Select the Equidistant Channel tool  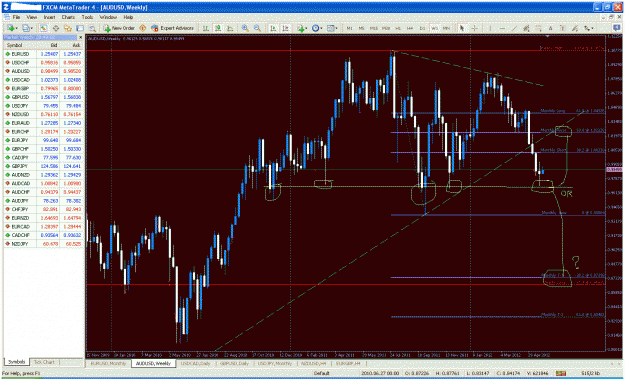click(x=526, y=28)
